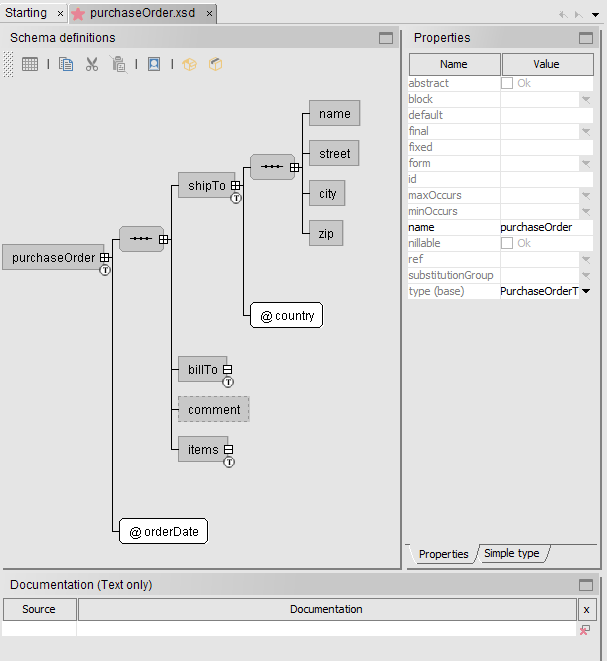Screen dimensions: 607x661
Task: Click the closed package box icon
Action: pos(215,64)
